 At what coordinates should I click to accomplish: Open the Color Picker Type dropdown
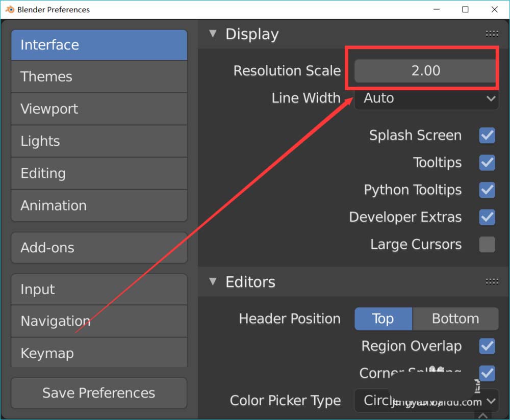(x=426, y=401)
